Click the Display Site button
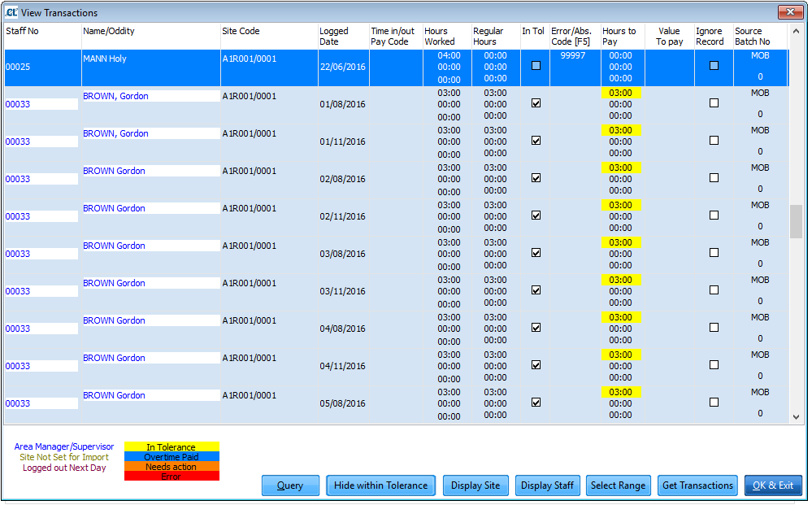The image size is (812, 505). click(x=475, y=485)
